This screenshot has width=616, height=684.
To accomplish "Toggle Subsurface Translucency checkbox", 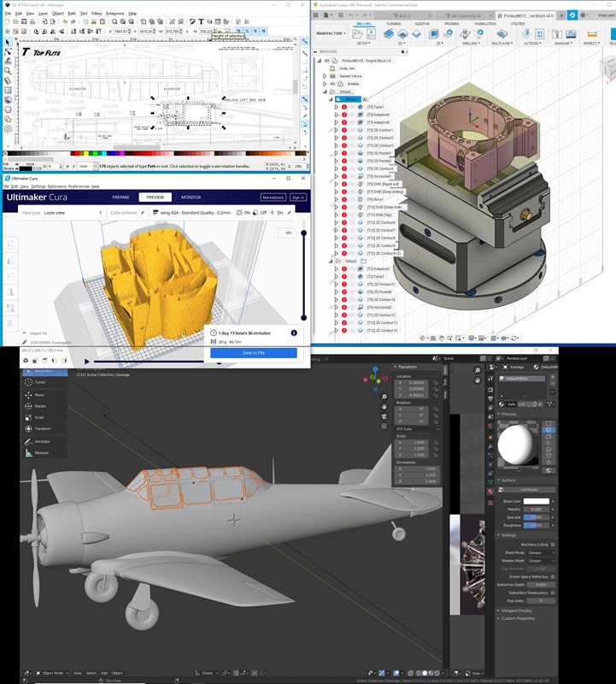I will tap(553, 593).
